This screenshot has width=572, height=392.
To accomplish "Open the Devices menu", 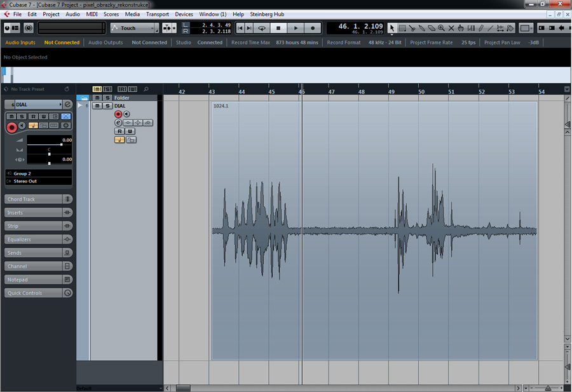I will (184, 14).
